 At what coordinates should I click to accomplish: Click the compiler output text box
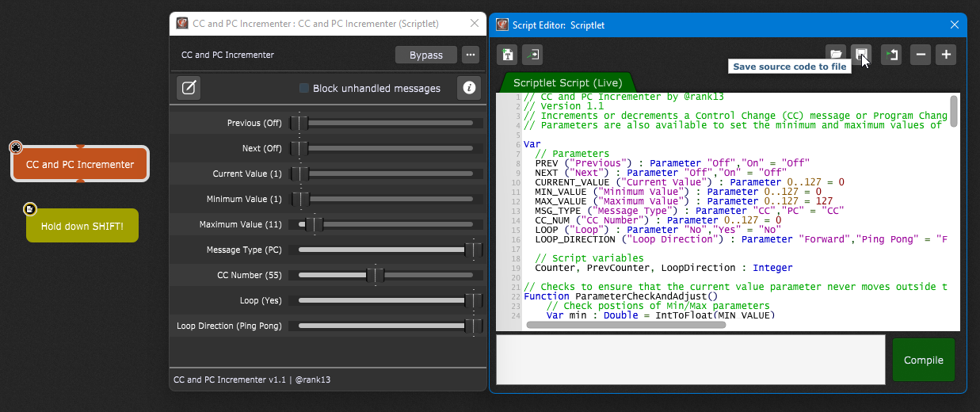[690, 360]
